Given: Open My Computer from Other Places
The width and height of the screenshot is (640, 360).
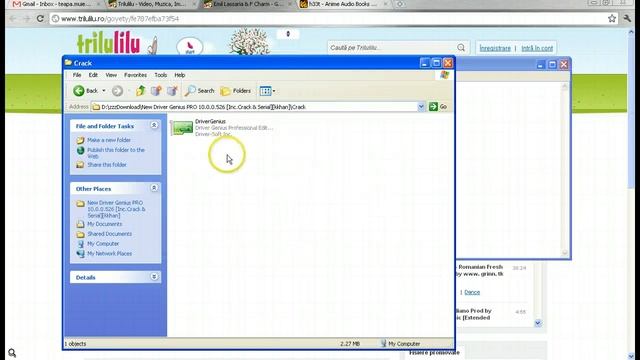Looking at the screenshot, I should pyautogui.click(x=103, y=244).
